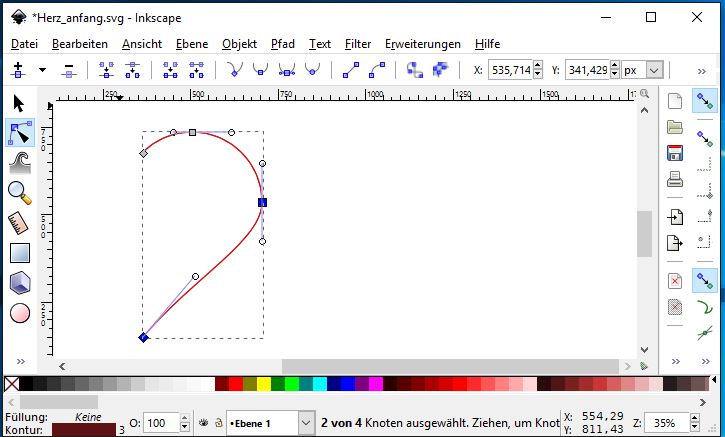
Task: Pick the yellow swatch in the palette
Action: pyautogui.click(x=263, y=384)
